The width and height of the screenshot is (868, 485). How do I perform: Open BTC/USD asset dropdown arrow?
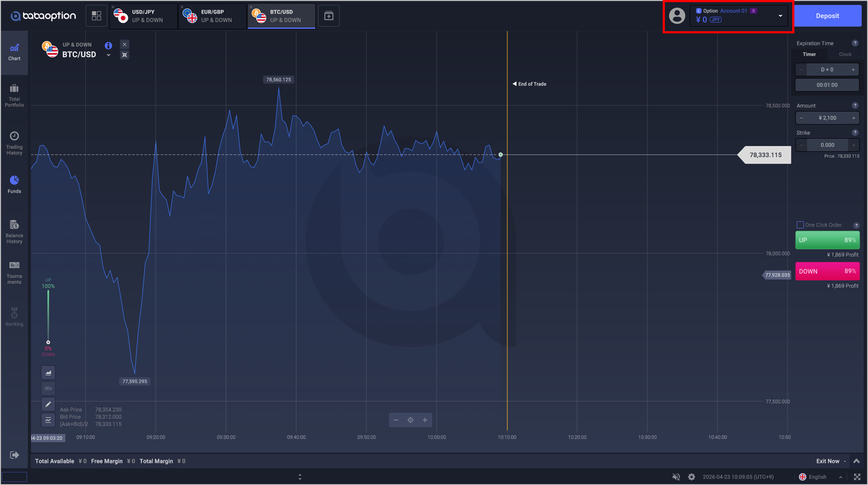tap(108, 55)
